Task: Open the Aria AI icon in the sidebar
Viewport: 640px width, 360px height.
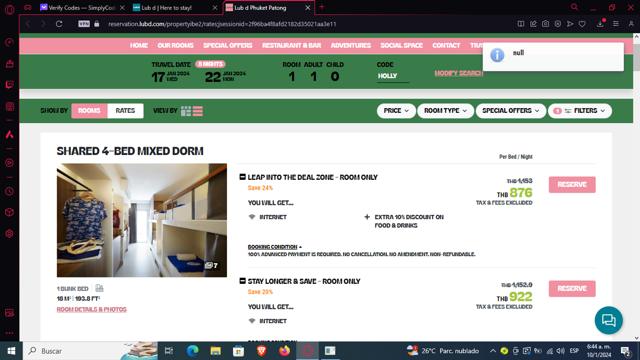Action: [x=9, y=135]
